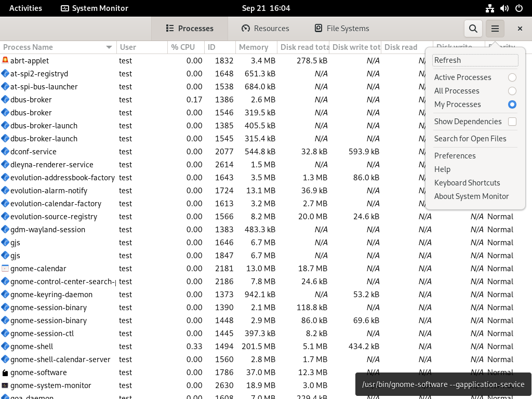
Task: Open the System Monitor app menu in top bar
Action: 95,8
